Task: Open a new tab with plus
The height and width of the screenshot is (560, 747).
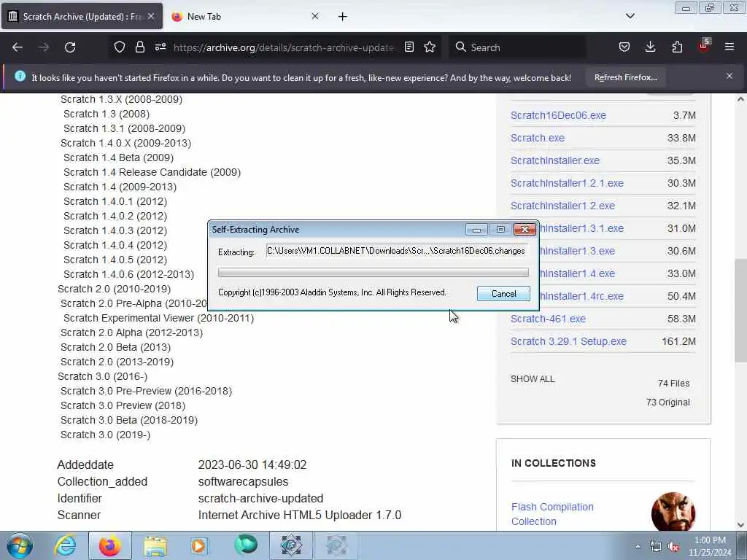Action: [x=343, y=17]
